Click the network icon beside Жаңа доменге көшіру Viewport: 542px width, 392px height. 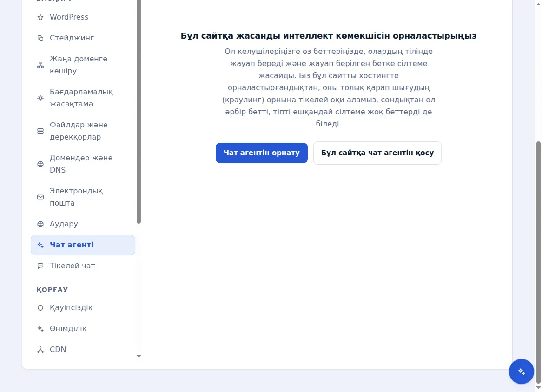[x=40, y=65]
